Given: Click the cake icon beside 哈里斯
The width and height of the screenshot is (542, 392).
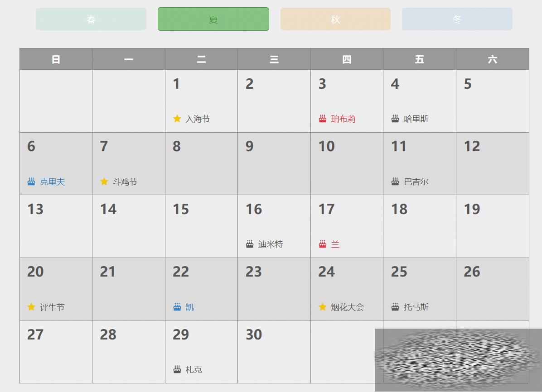Looking at the screenshot, I should click(395, 119).
